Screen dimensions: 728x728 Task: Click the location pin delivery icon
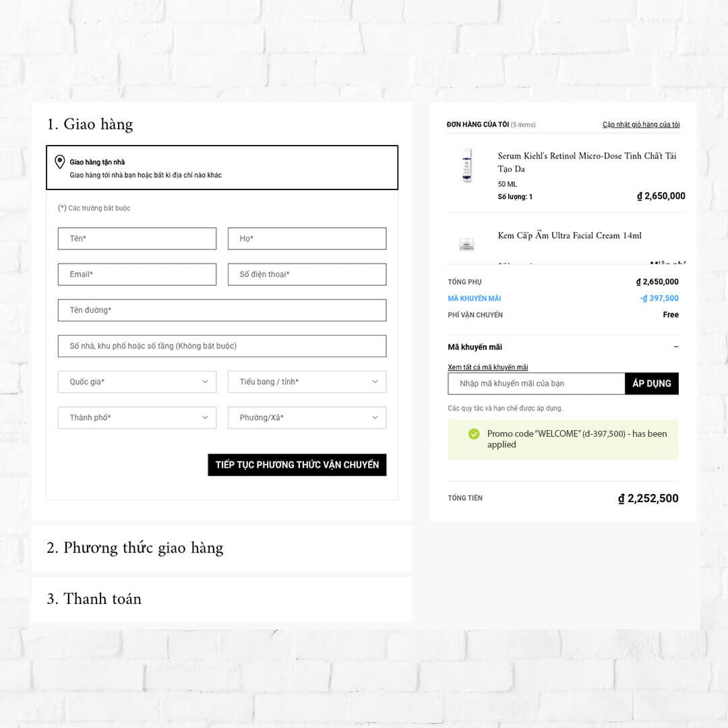pos(59,162)
